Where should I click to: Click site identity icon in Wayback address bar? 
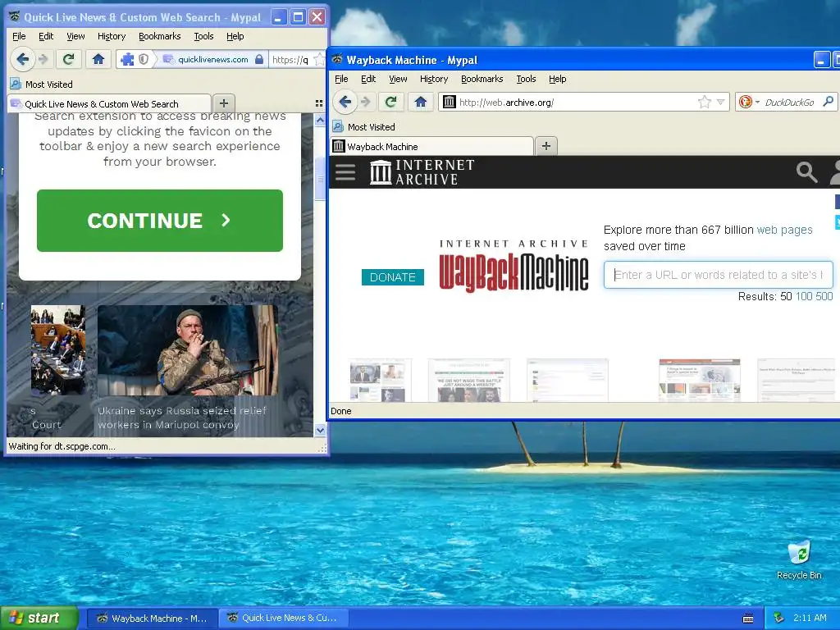449,102
